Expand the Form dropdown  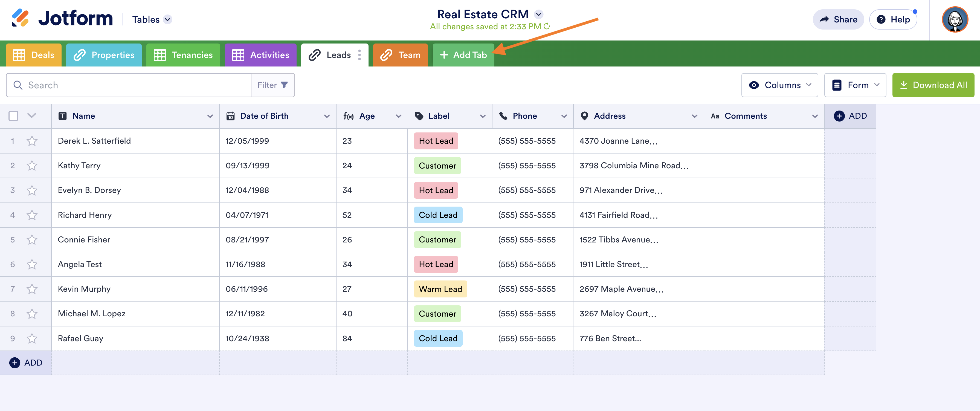[x=855, y=85]
